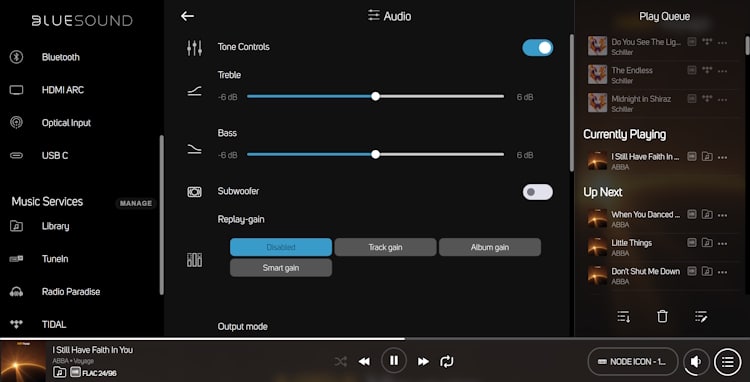Click the HDMI ARC TV icon
The image size is (750, 382).
(x=17, y=90)
